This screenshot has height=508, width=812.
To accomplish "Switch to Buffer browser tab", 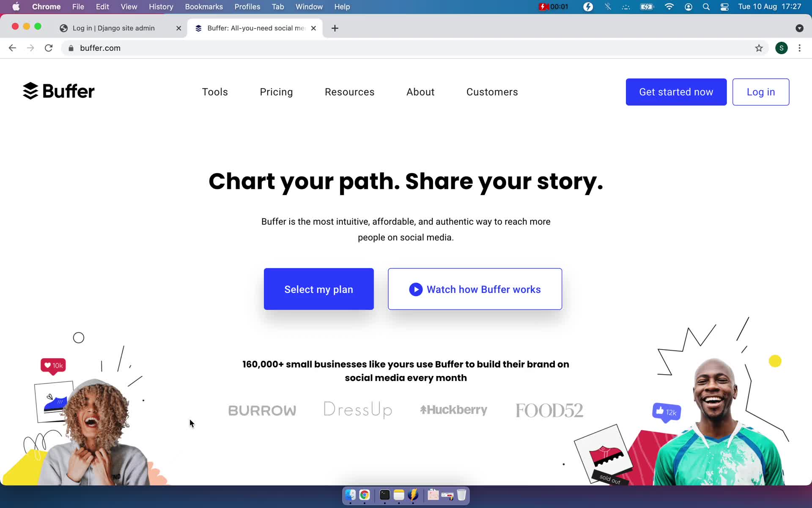I will click(x=255, y=28).
